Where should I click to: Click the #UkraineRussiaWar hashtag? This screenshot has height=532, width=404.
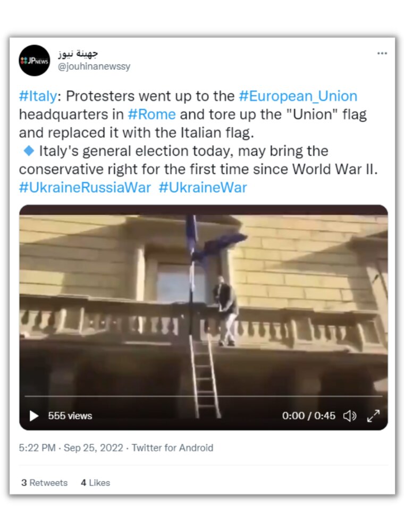pos(85,187)
